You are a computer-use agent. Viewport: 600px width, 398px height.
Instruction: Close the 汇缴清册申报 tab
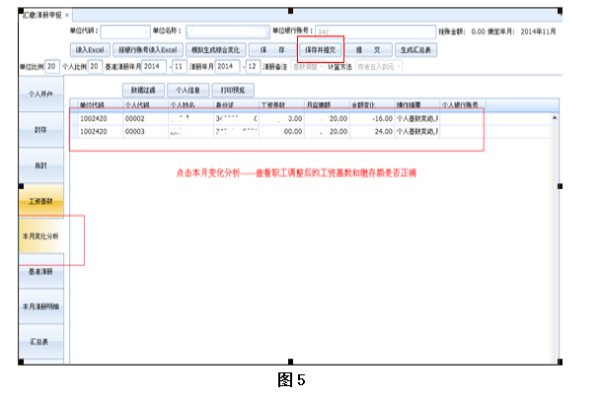pos(67,15)
